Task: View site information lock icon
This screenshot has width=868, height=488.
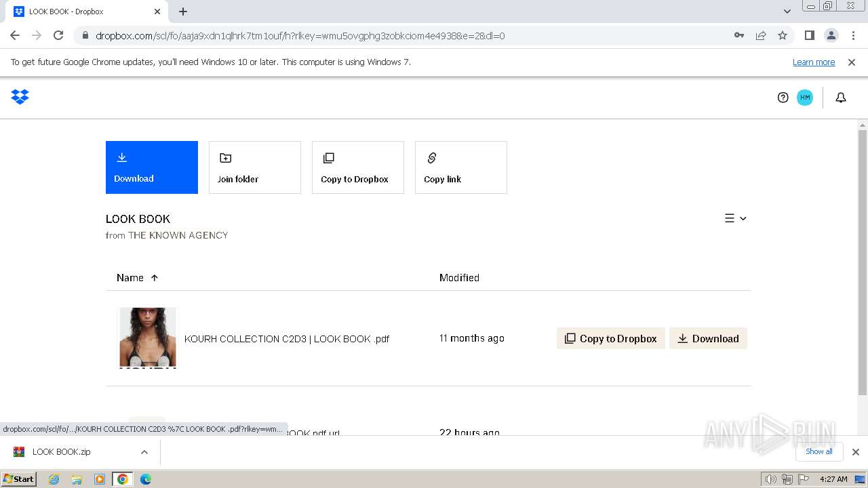Action: click(85, 35)
